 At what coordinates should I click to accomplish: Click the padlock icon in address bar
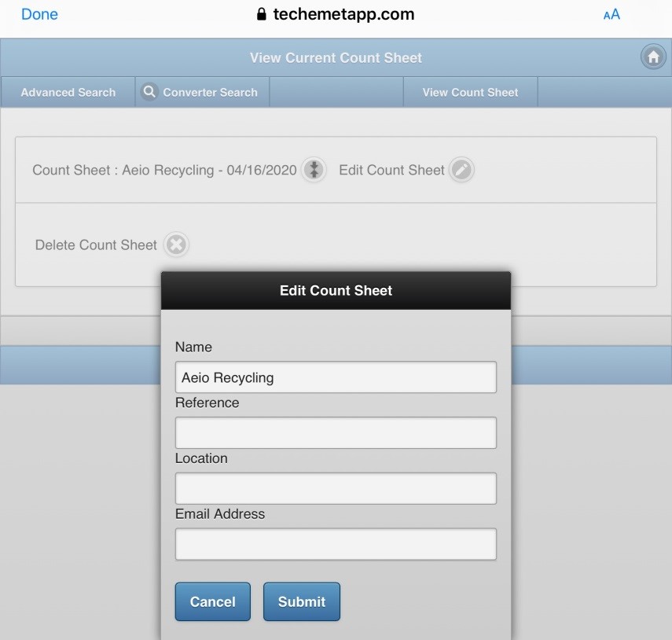pos(263,15)
